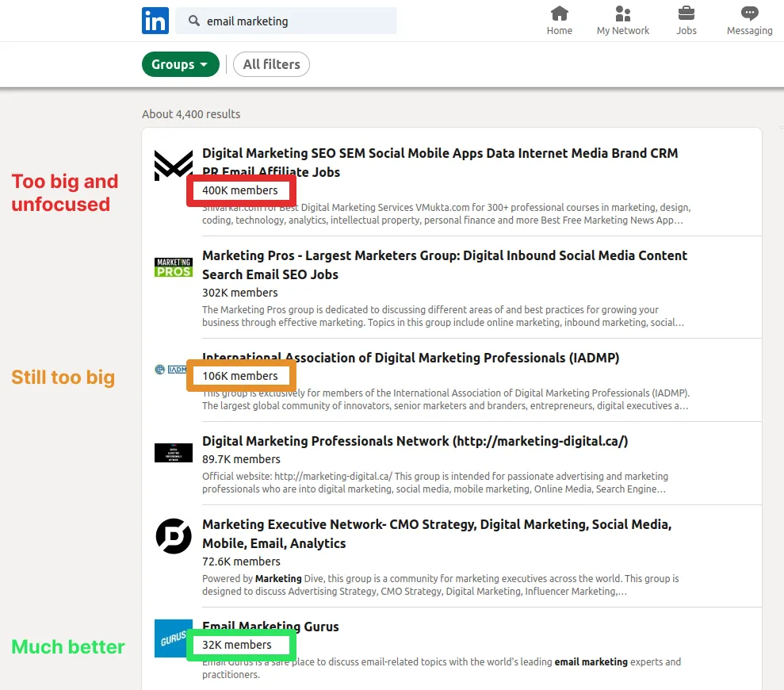Open Digital Marketing SEO SEM Social group
This screenshot has width=784, height=690.
click(440, 162)
